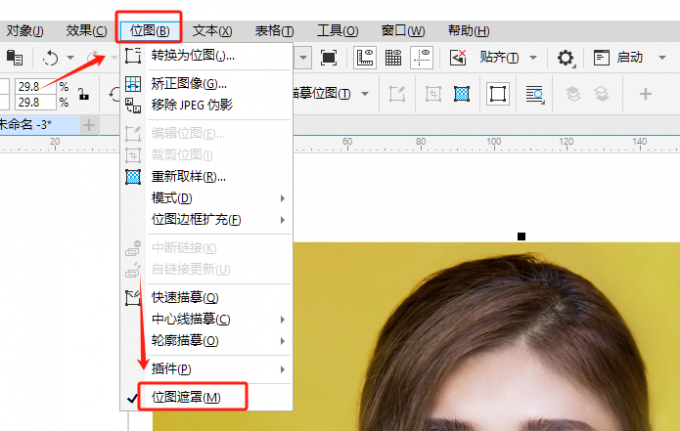The width and height of the screenshot is (680, 431).
Task: Click the 快速描摹 menu icon
Action: [133, 298]
